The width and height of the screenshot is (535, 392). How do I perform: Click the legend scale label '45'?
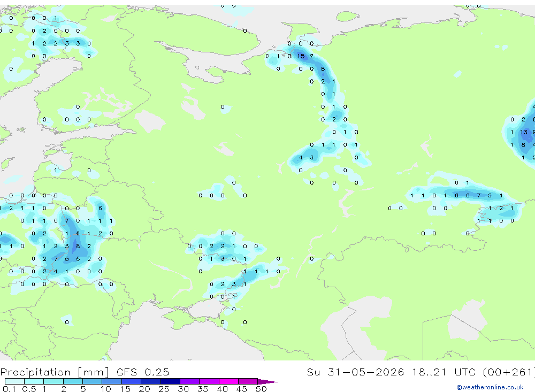point(242,389)
